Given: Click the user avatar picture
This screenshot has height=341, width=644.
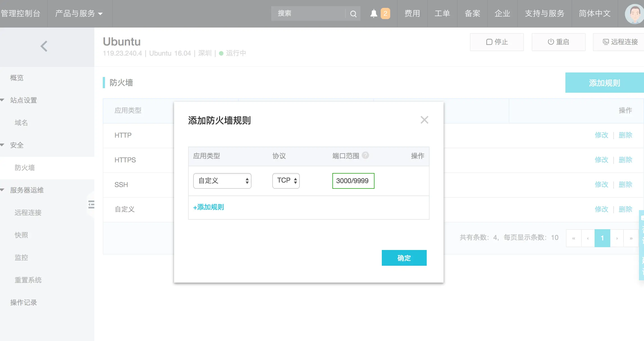Looking at the screenshot, I should (x=634, y=13).
